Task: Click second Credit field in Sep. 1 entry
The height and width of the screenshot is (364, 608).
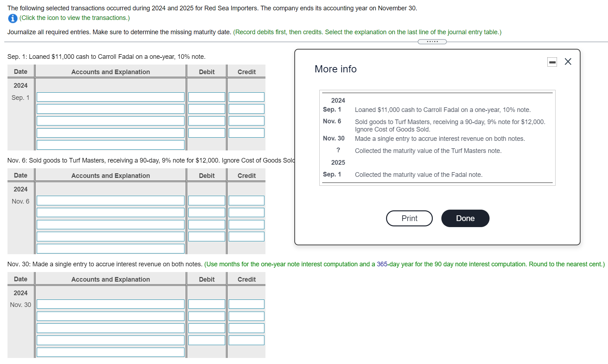Action: (x=247, y=109)
